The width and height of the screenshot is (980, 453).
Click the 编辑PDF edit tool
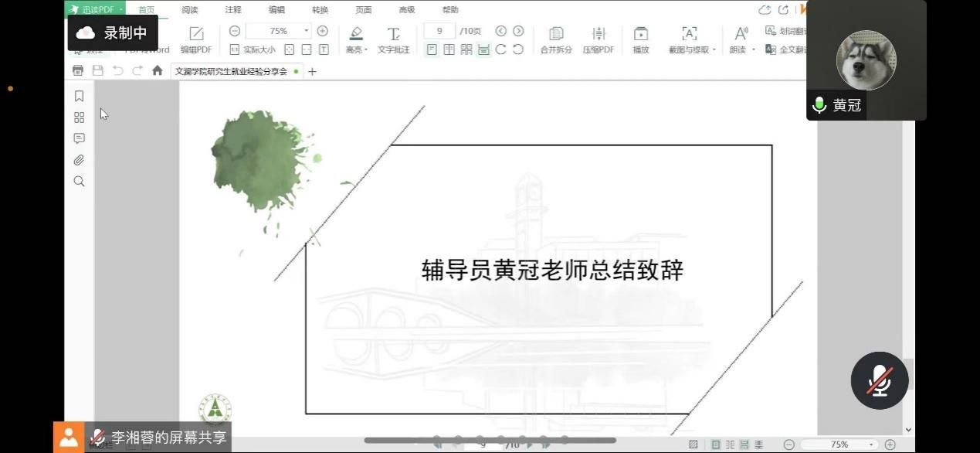coord(196,39)
